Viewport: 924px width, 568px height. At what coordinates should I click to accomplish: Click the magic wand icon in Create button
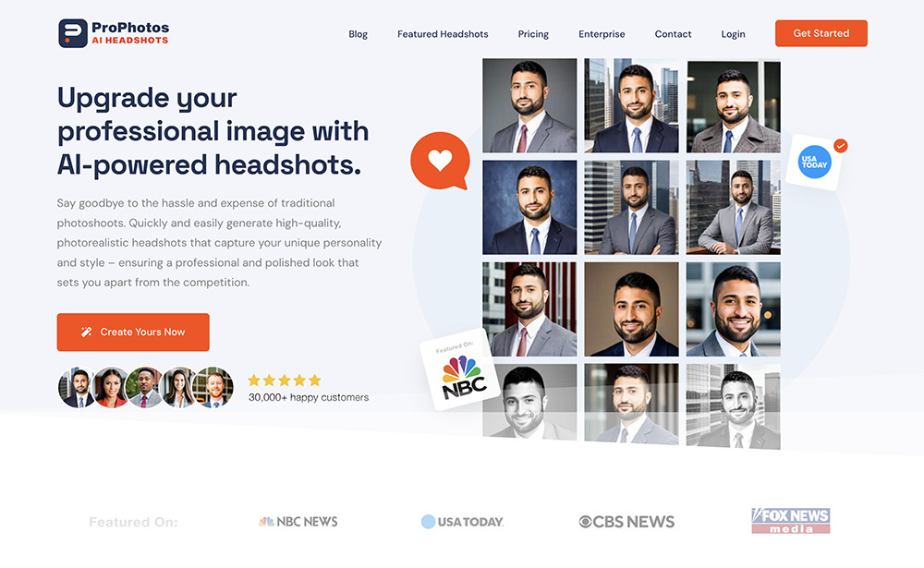tap(86, 332)
